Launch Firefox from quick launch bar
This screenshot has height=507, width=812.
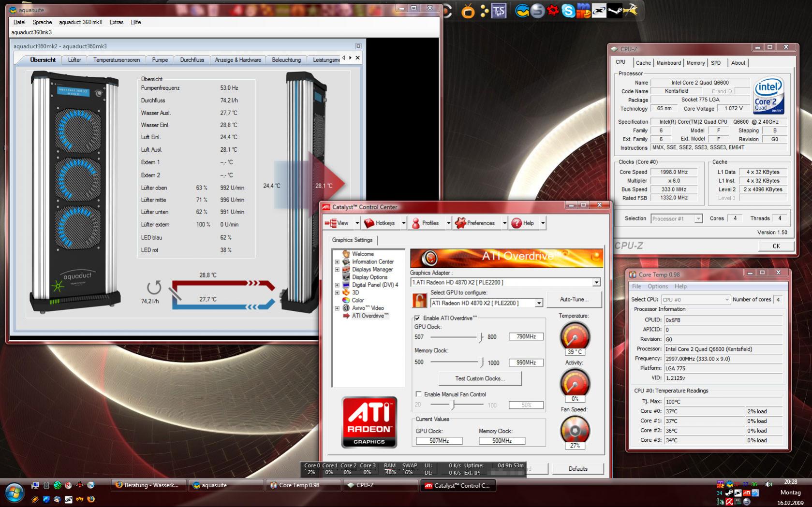[90, 499]
